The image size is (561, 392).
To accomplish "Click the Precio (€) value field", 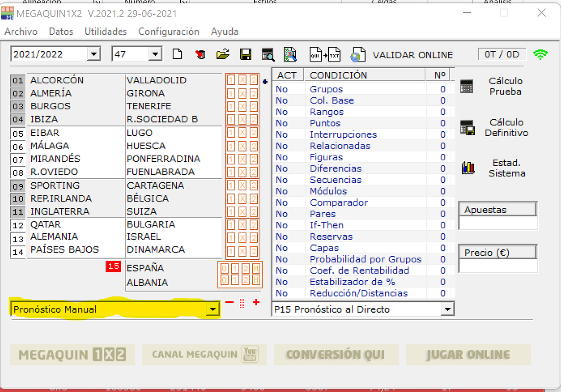I will tap(498, 266).
